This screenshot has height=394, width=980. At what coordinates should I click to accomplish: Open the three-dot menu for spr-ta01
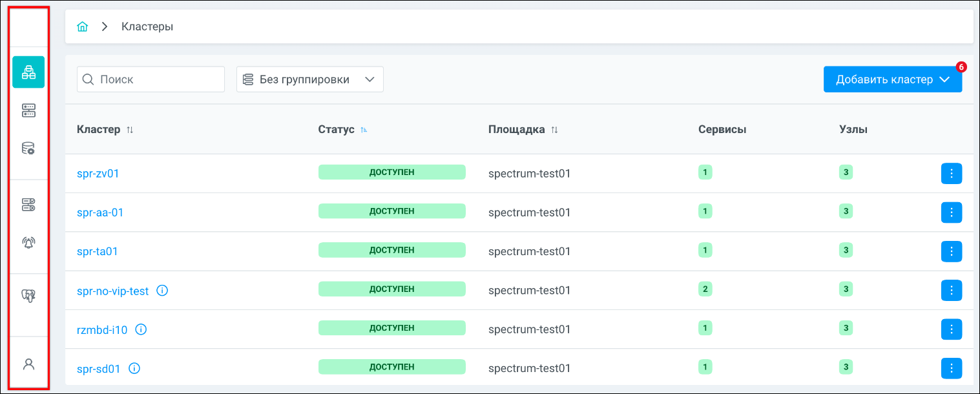(951, 251)
